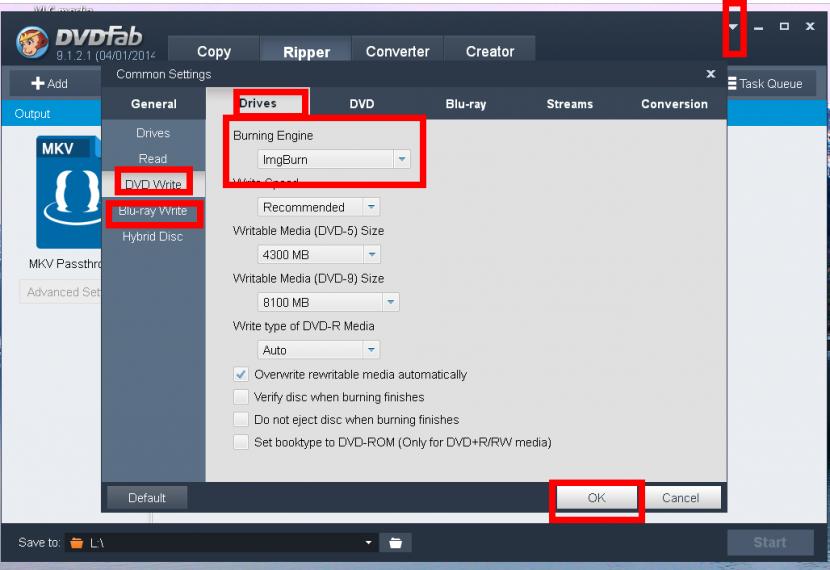Switch to the Copy module tab
The height and width of the screenshot is (570, 830).
tap(214, 51)
